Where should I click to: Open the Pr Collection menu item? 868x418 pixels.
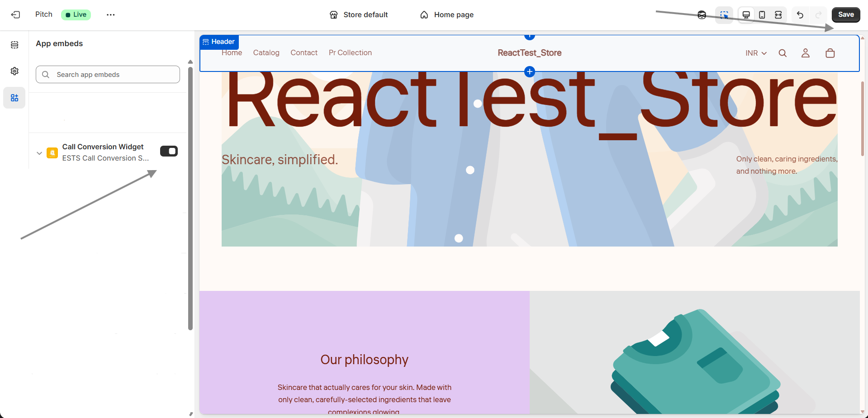click(350, 52)
